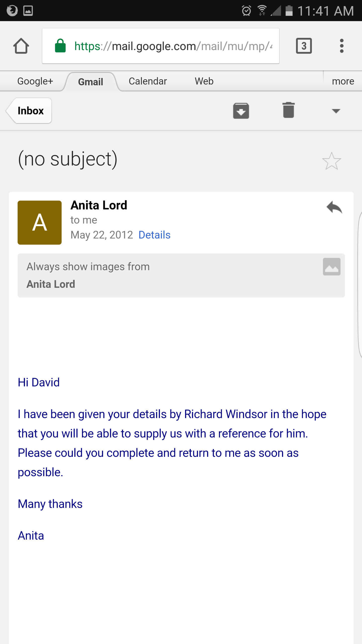Tap the green secure lock icon
Image resolution: width=362 pixels, height=644 pixels.
click(x=60, y=46)
